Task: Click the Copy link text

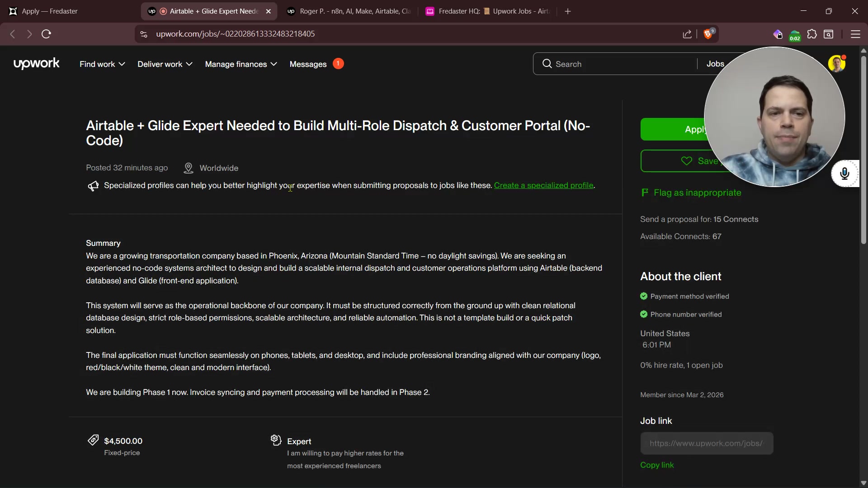Action: (x=657, y=465)
